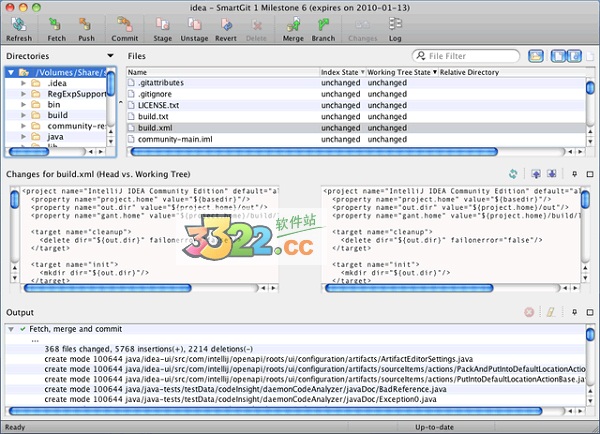Sort by the Name column header
The height and width of the screenshot is (434, 600).
pyautogui.click(x=223, y=72)
